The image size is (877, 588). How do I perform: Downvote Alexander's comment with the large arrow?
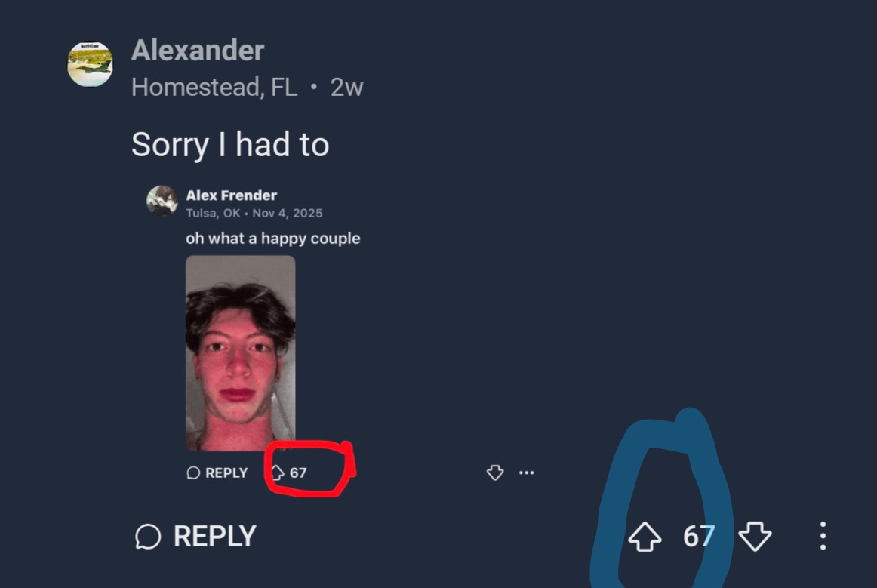coord(755,537)
